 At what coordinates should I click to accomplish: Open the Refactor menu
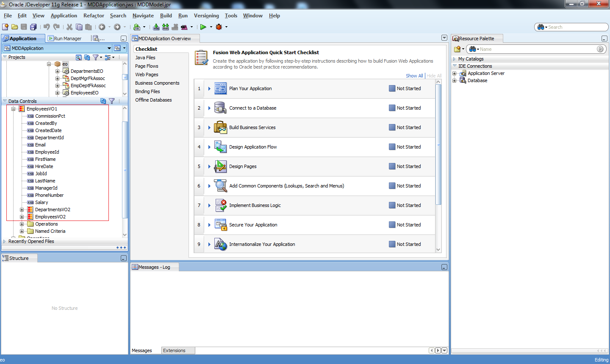point(94,16)
